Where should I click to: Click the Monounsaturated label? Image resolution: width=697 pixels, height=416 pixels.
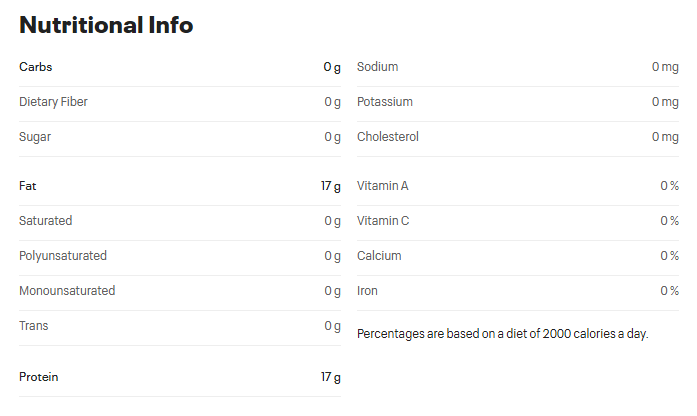(x=67, y=291)
